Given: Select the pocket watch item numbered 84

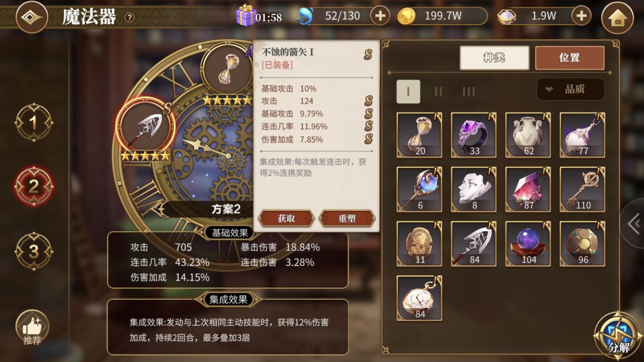Looking at the screenshot, I should click(420, 298).
